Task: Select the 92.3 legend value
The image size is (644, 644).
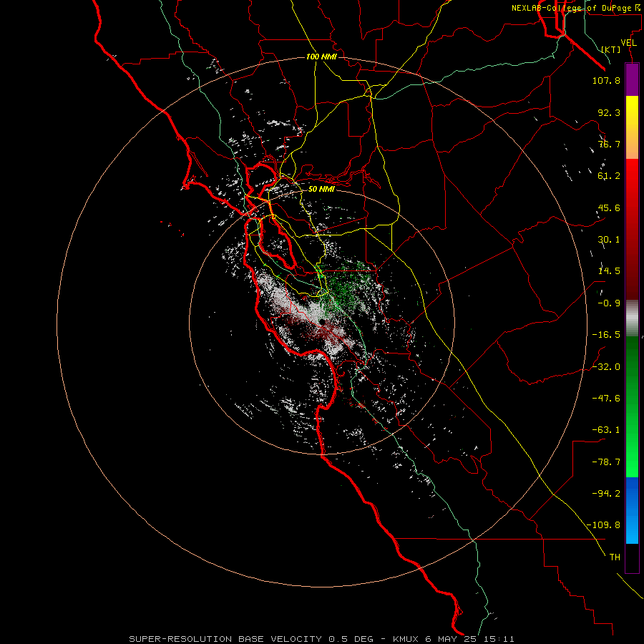Action: pos(609,112)
